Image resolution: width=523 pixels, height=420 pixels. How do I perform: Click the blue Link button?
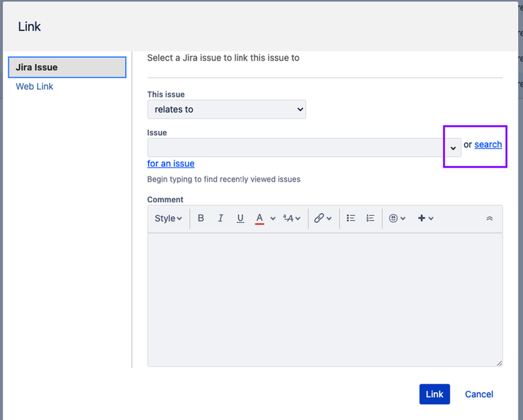tap(434, 394)
